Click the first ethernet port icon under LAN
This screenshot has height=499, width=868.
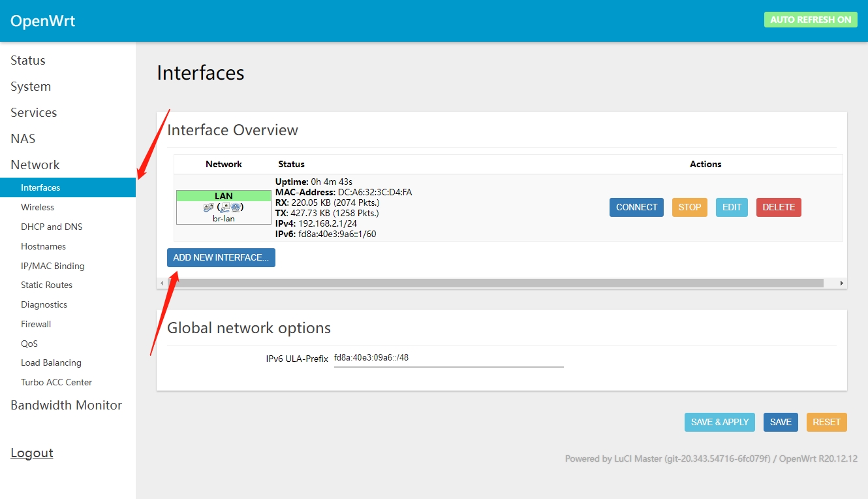pos(208,207)
